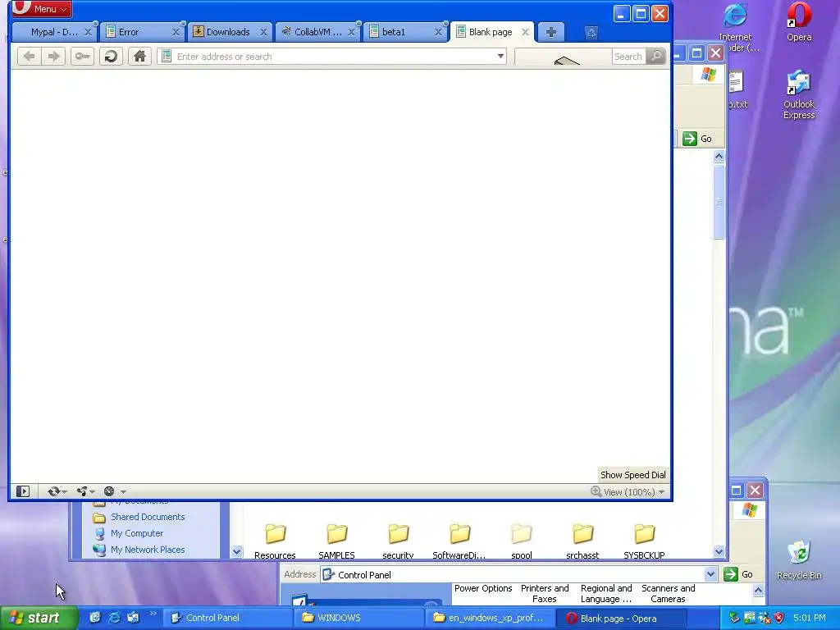Click the security shield tray icon
Screen dimensions: 840x630
coord(779,619)
